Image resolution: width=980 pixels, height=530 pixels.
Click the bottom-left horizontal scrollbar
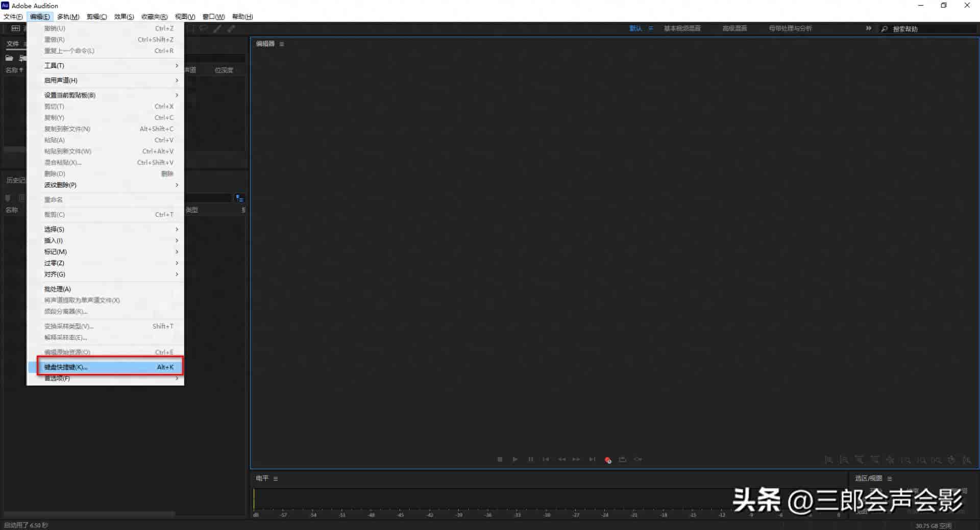[x=89, y=514]
